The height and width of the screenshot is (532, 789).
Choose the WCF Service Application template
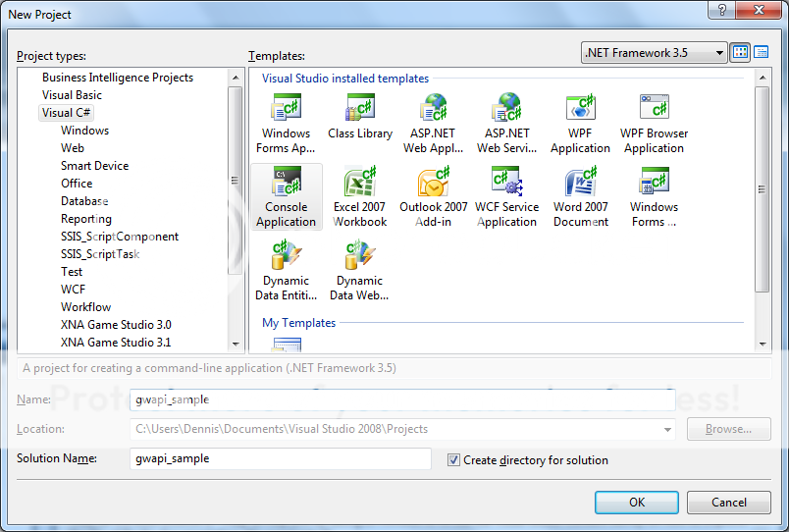coord(506,196)
